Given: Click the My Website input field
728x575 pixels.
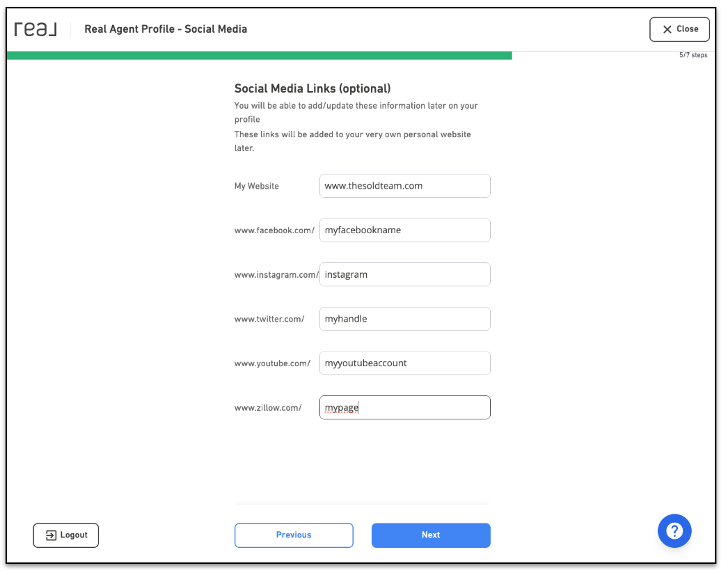Looking at the screenshot, I should [405, 186].
